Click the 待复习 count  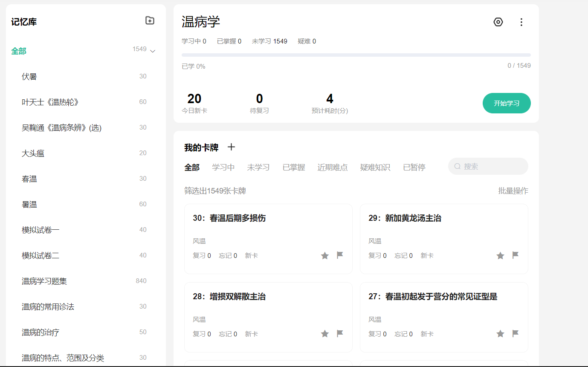[259, 99]
